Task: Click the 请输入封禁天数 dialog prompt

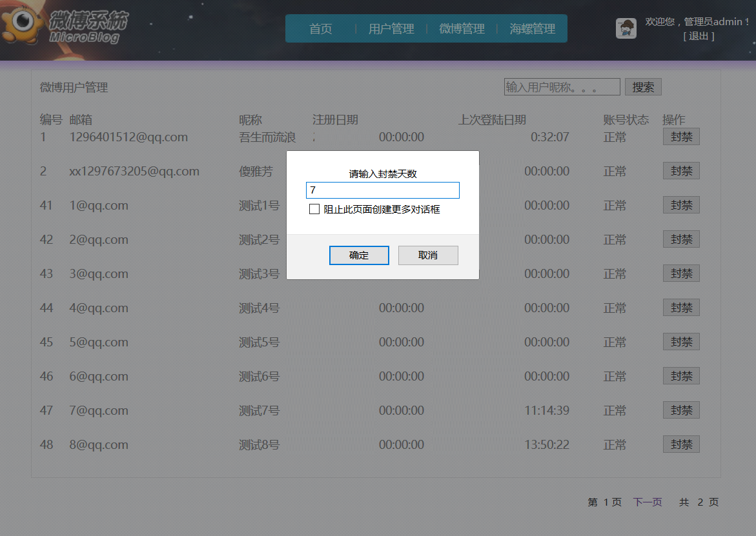Action: [383, 174]
